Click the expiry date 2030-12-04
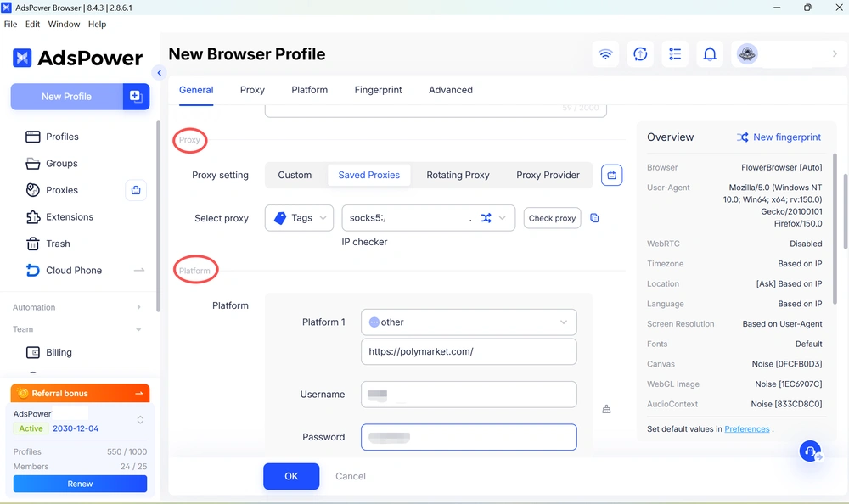Screen dimensions: 849x504 (x=76, y=428)
